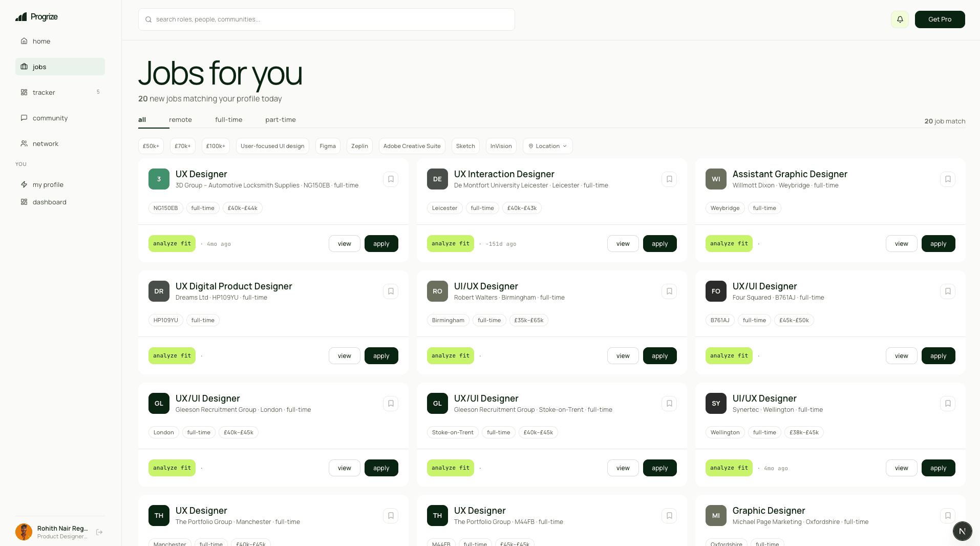Click the DE company avatar tile
Screen dimensions: 980x546
pos(437,179)
